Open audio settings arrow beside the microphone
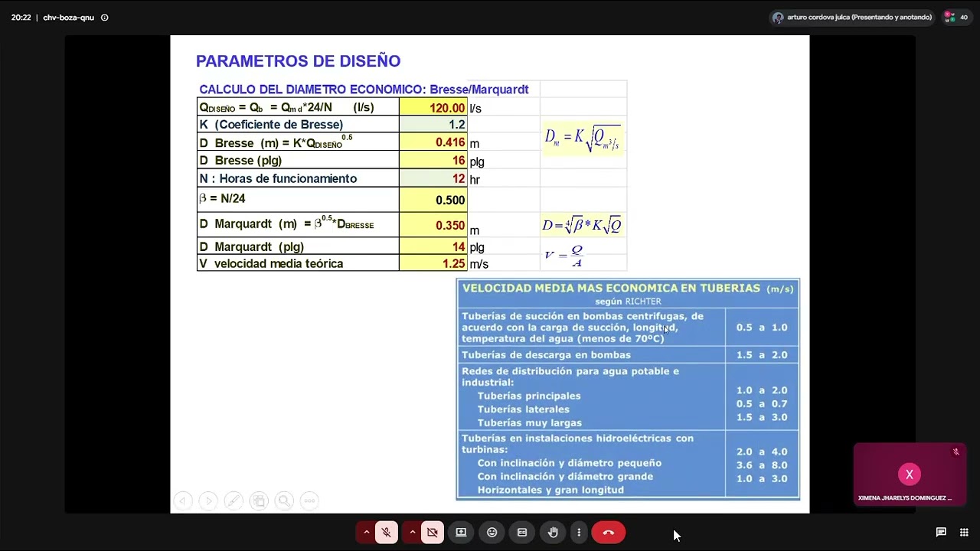 click(366, 533)
